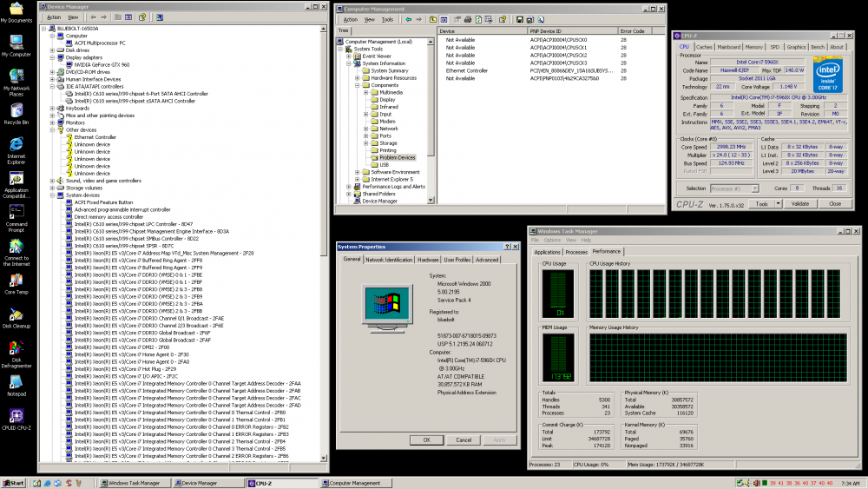Click Intel Core i7 logo in CPU-Z
The height and width of the screenshot is (489, 868).
tap(828, 76)
